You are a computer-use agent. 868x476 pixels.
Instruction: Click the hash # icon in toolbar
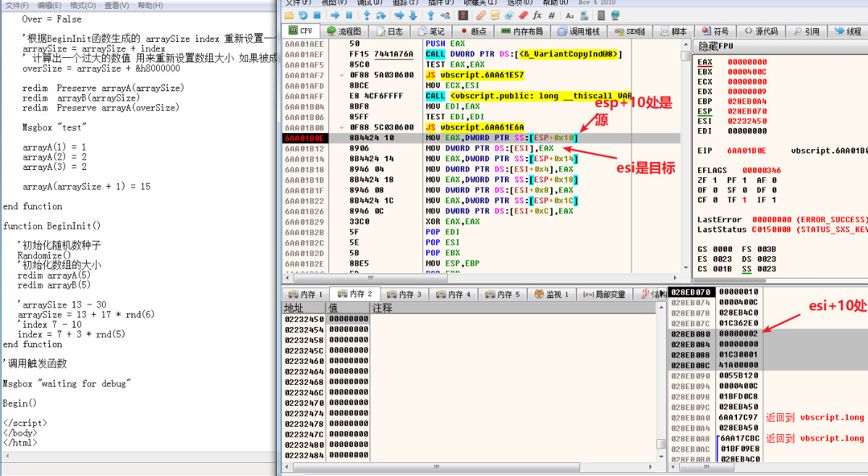551,14
